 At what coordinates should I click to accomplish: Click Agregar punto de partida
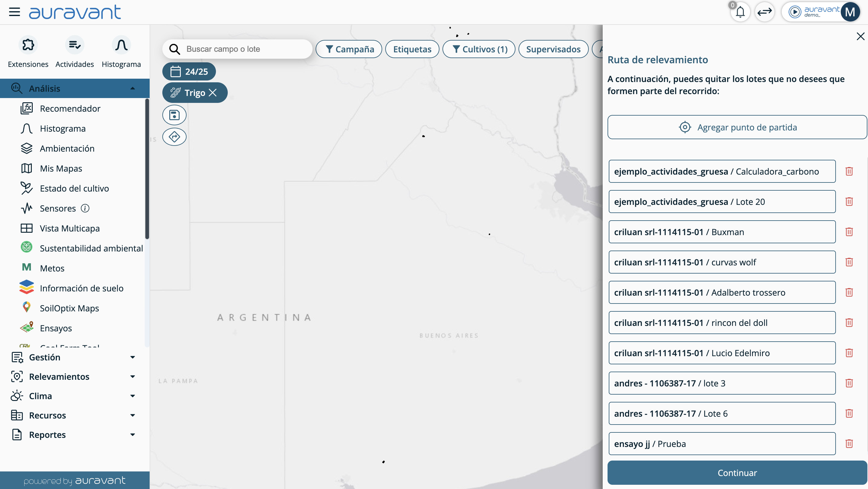pyautogui.click(x=737, y=127)
